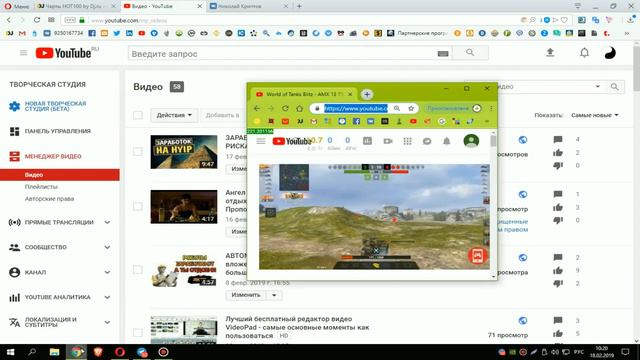The height and width of the screenshot is (360, 640).
Task: Reload the page in Chrome window
Action: pos(285,108)
